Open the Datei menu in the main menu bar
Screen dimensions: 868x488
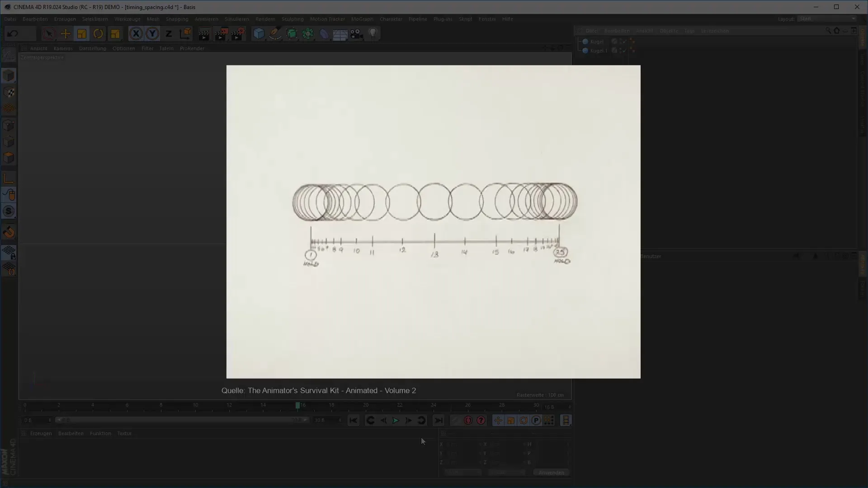coord(10,19)
